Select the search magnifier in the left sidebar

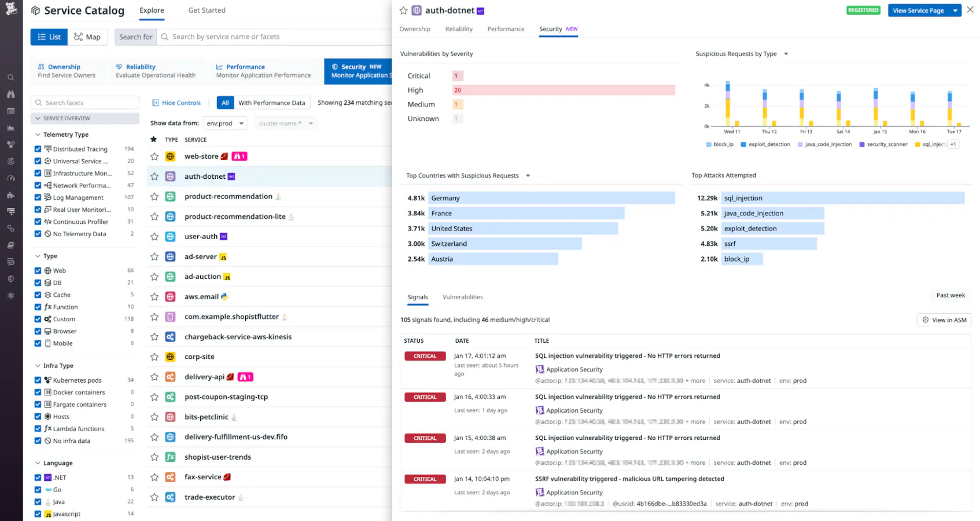tap(10, 76)
